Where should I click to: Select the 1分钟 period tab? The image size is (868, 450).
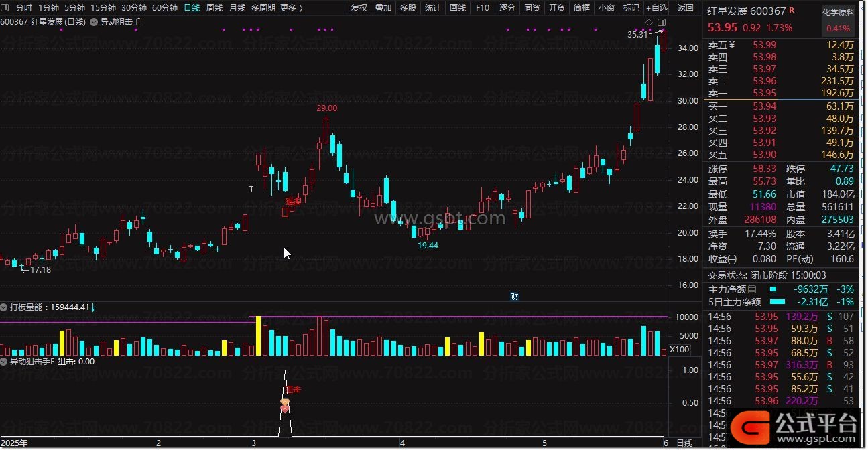48,8
